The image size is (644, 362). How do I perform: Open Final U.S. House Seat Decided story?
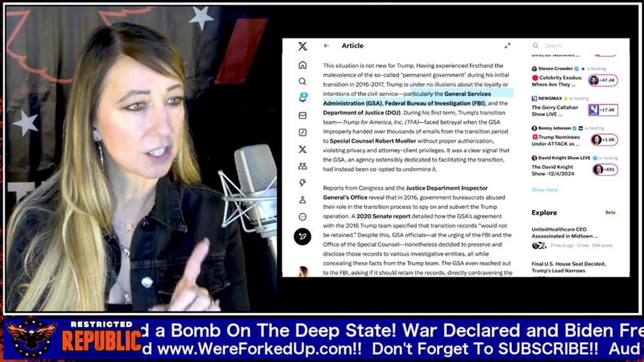[x=569, y=267]
